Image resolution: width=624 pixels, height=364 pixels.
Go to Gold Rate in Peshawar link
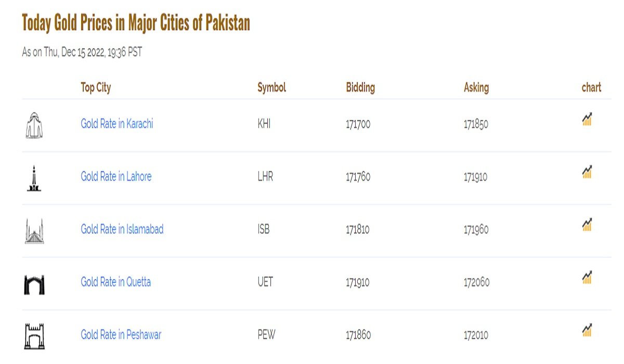pyautogui.click(x=121, y=335)
